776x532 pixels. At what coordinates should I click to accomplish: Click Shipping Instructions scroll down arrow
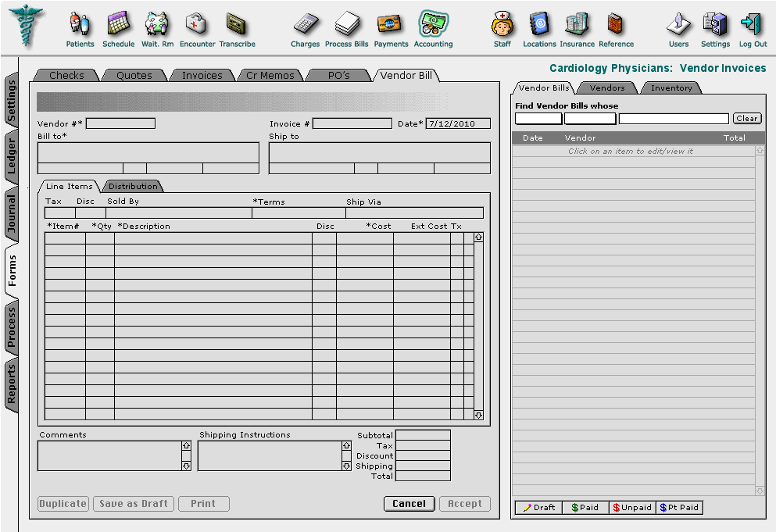point(346,466)
